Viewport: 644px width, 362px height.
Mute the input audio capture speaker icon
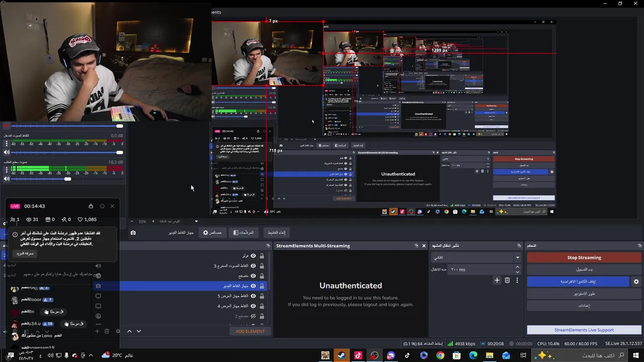pos(7,152)
